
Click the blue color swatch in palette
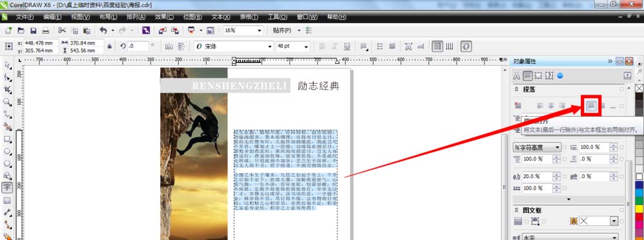639,185
